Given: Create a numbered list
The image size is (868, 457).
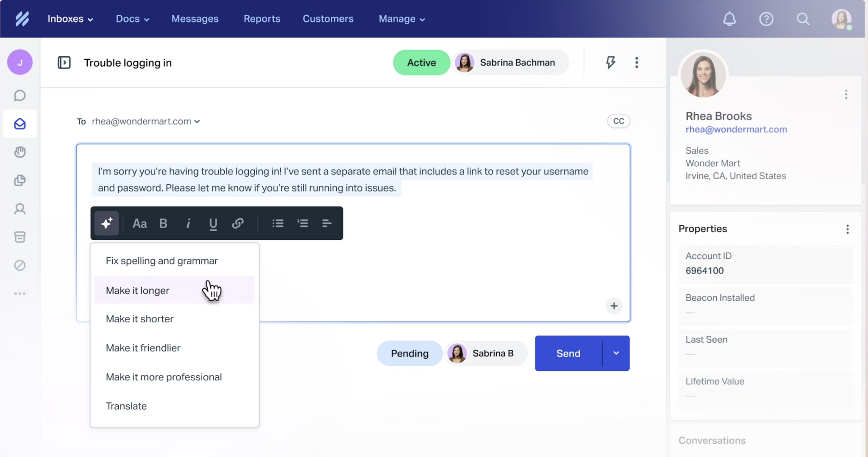Looking at the screenshot, I should [x=303, y=223].
